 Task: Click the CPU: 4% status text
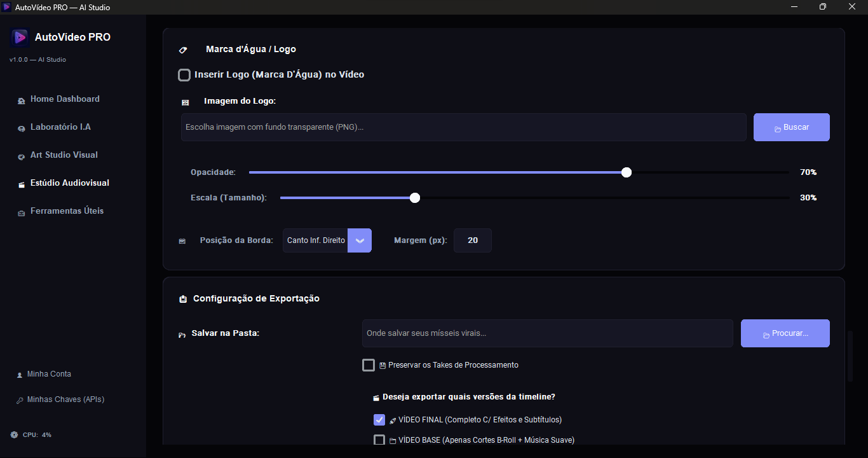pyautogui.click(x=37, y=435)
